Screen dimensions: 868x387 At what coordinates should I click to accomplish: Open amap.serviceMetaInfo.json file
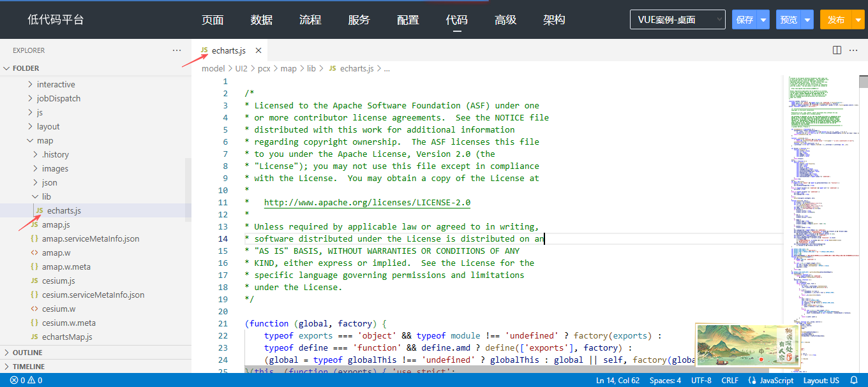tap(91, 238)
